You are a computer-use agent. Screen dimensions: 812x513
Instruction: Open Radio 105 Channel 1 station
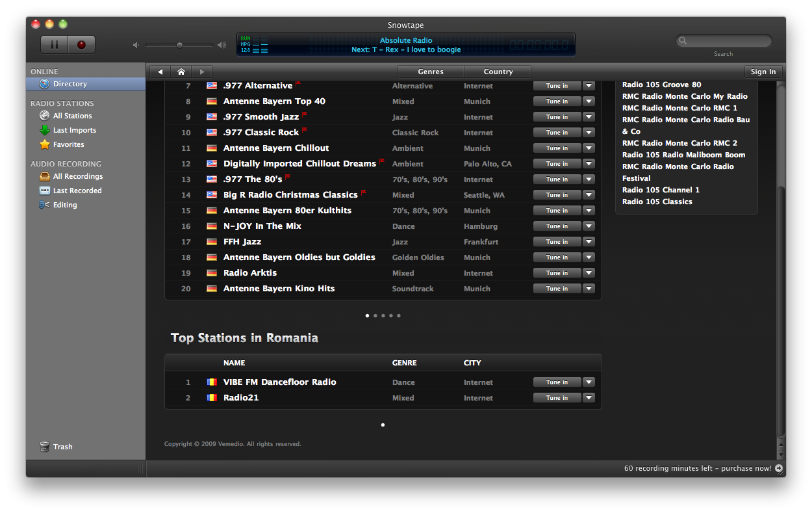coord(661,190)
